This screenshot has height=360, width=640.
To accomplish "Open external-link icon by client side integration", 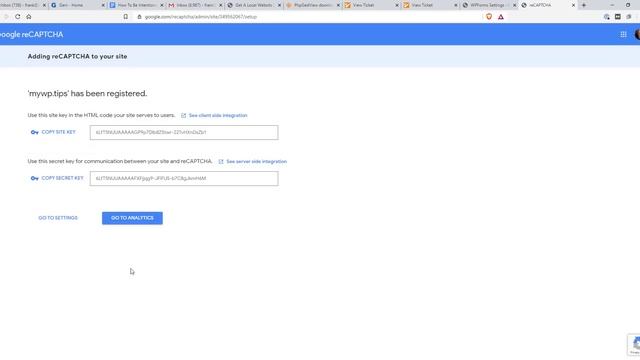I will [183, 116].
